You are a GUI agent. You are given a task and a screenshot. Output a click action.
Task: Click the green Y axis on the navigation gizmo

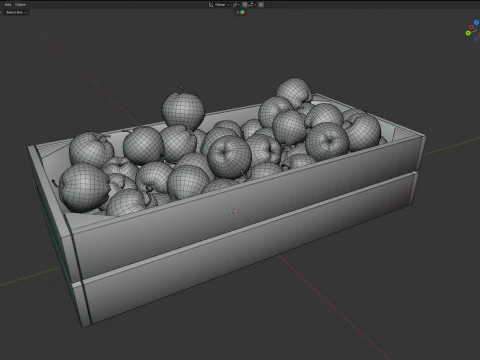click(x=468, y=33)
